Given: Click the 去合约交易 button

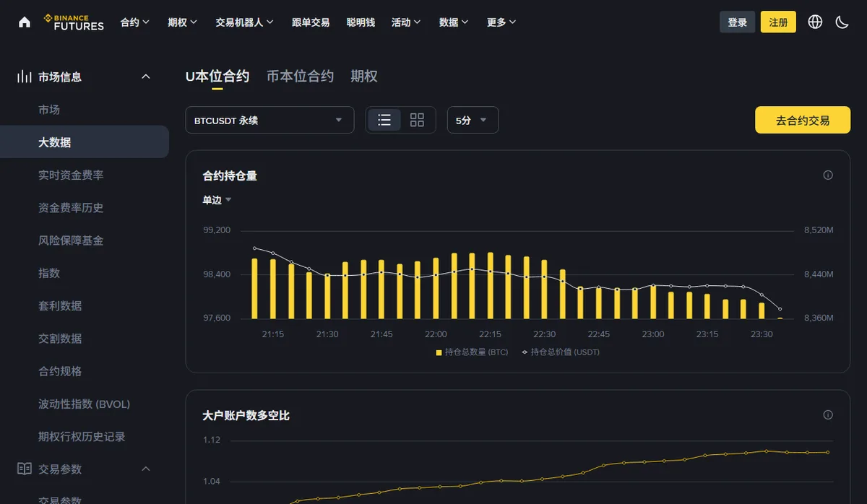Looking at the screenshot, I should [x=803, y=120].
